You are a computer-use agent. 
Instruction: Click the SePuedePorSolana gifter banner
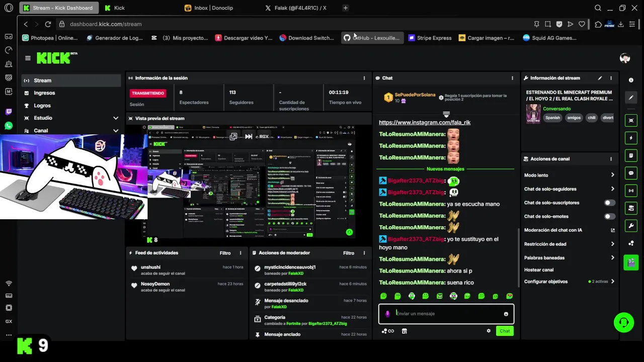point(446,98)
